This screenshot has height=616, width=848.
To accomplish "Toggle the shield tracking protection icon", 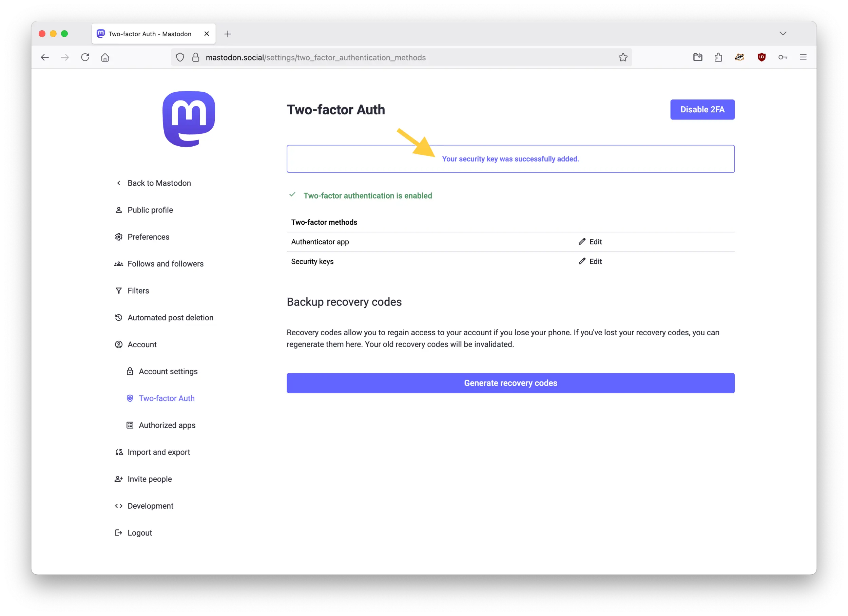I will pos(180,57).
